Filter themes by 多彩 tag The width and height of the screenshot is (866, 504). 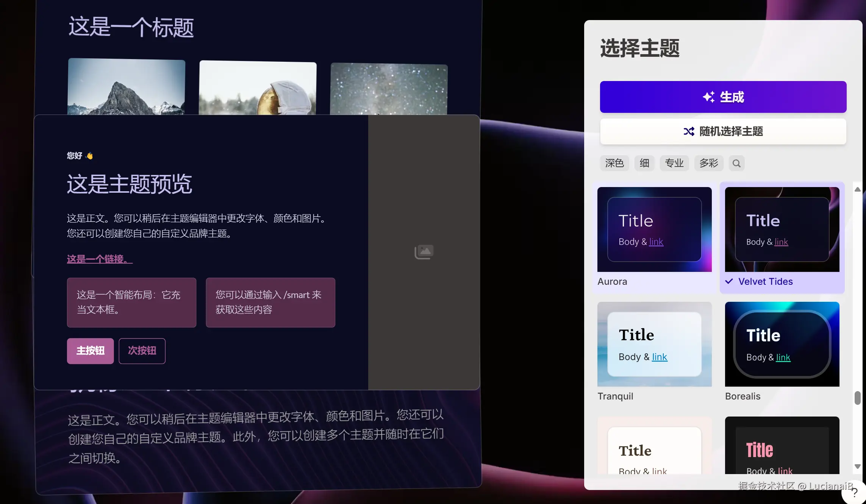coord(708,163)
